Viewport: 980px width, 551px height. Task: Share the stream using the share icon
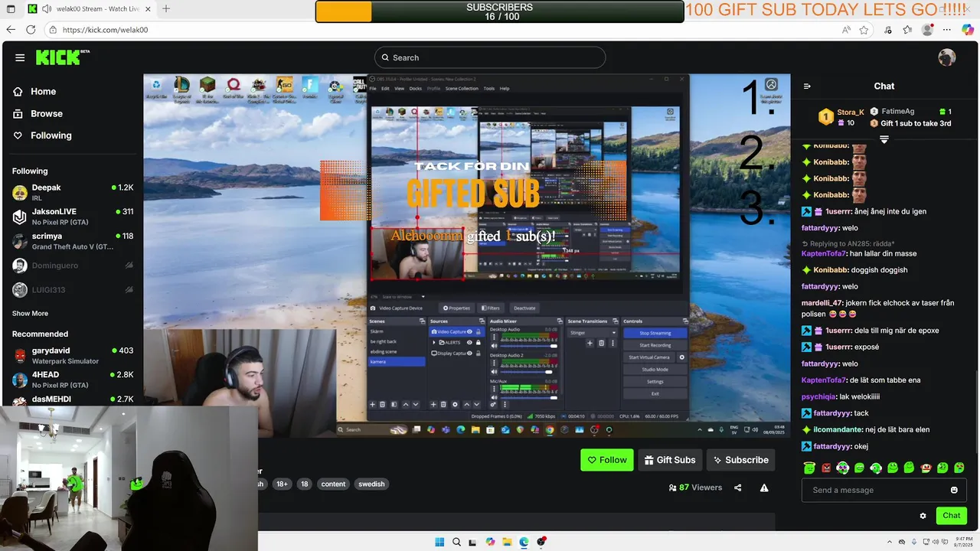click(x=738, y=487)
